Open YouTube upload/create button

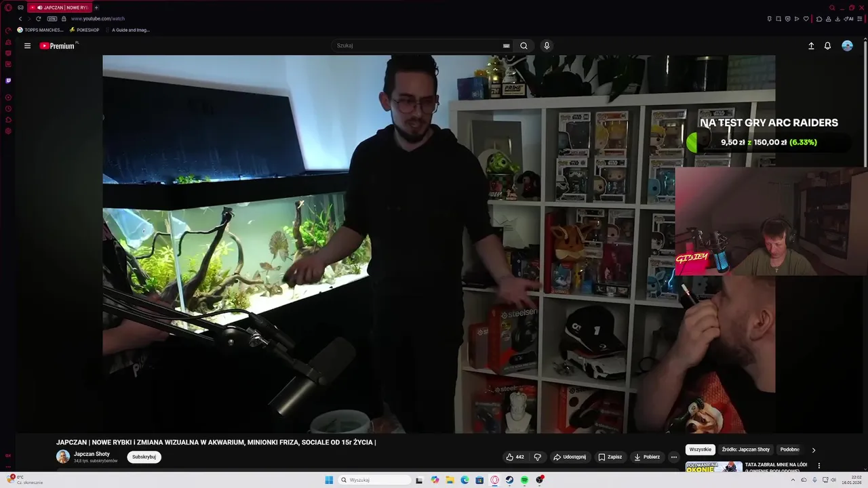[811, 46]
